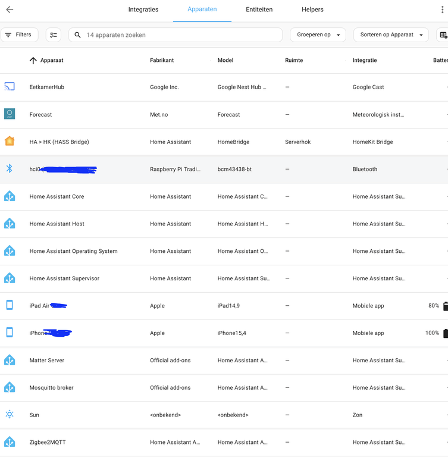Click the ascending sort arrow on Apparaat
Image resolution: width=448 pixels, height=476 pixels.
33,61
